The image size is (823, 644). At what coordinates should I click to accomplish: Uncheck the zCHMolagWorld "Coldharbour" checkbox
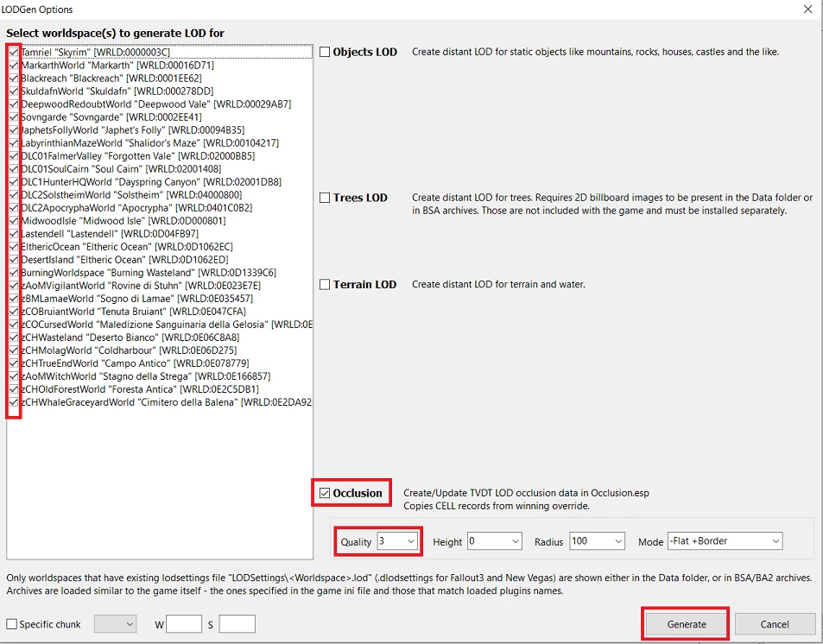[14, 350]
